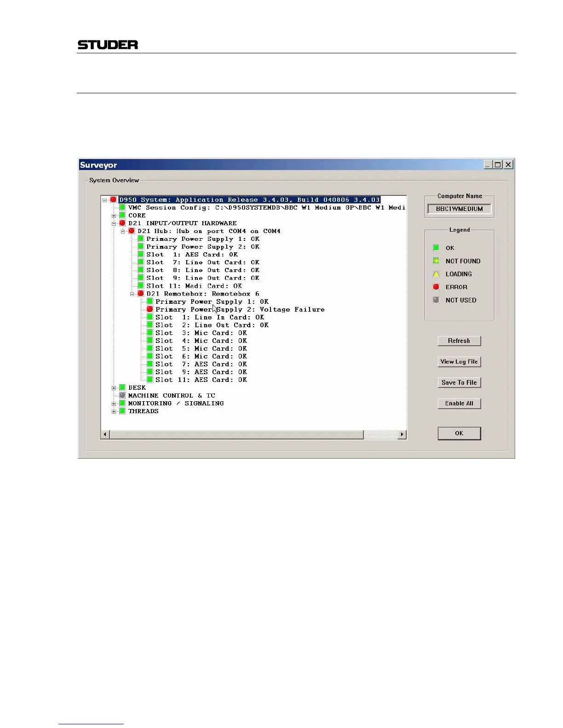
Task: Click the green status icon beside THREADS
Action: pyautogui.click(x=122, y=411)
